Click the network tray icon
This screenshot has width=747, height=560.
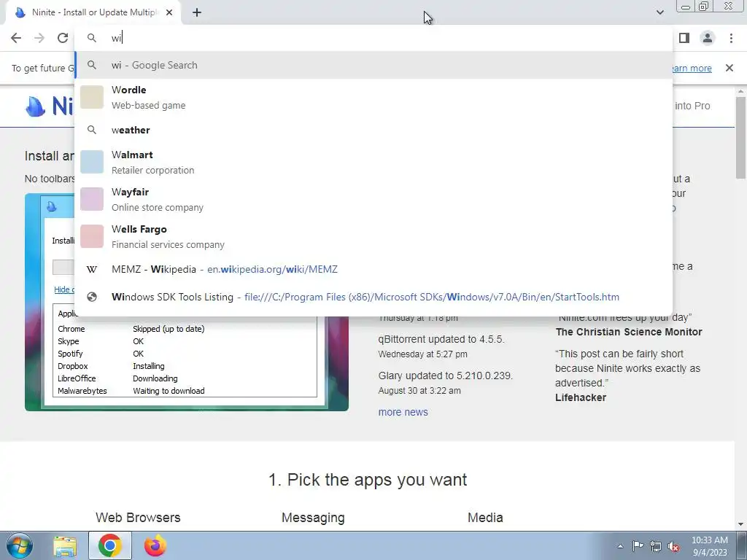tap(656, 546)
